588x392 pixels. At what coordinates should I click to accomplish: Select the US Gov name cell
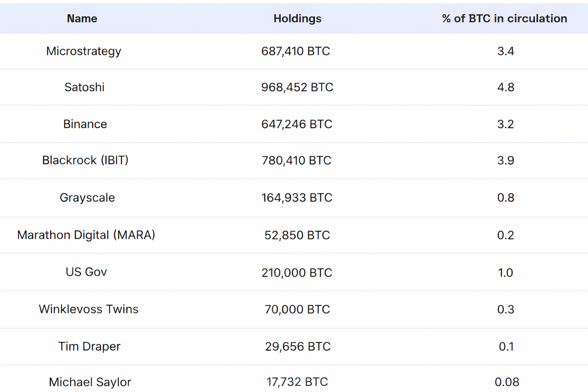86,272
